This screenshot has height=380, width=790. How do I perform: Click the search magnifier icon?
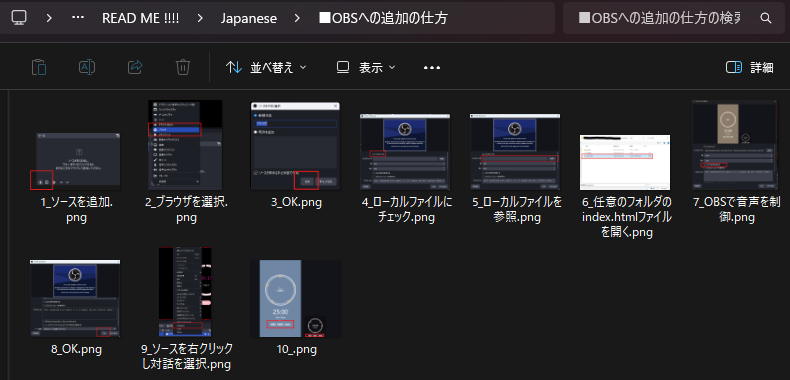click(x=765, y=19)
